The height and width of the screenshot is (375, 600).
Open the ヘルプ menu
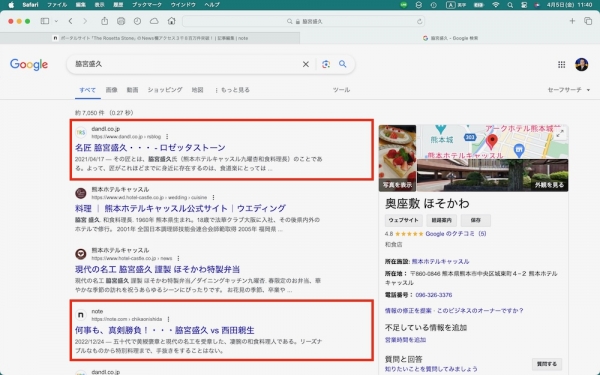212,5
